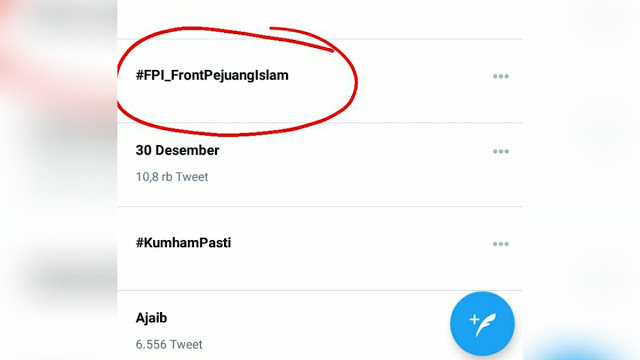This screenshot has height=360, width=640.
Task: Click the plus sign on compose button
Action: click(474, 319)
